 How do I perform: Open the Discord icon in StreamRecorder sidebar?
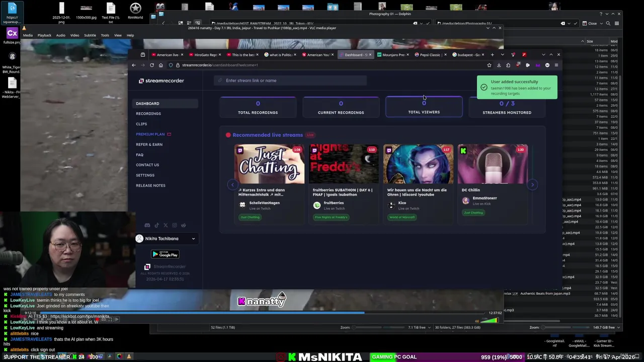tap(147, 225)
